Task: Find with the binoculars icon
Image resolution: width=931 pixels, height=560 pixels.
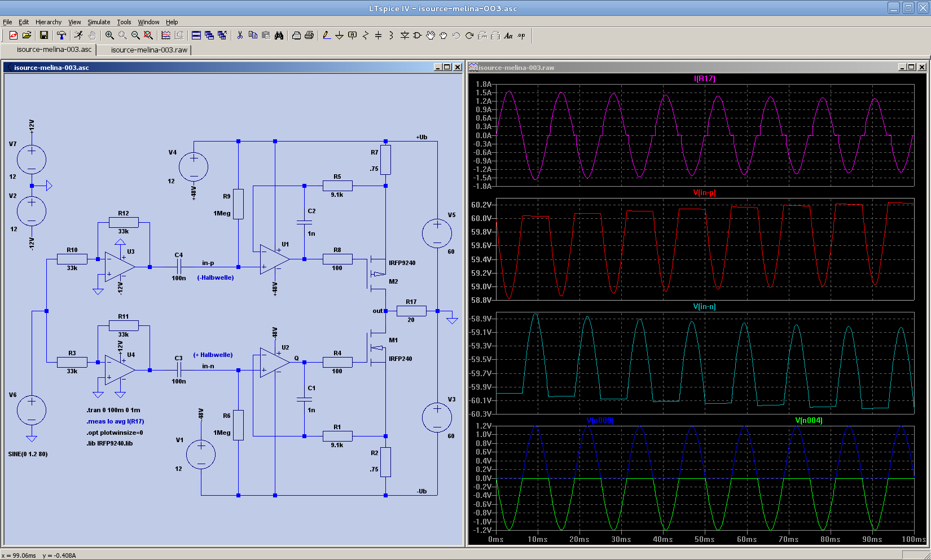Action: 279,36
